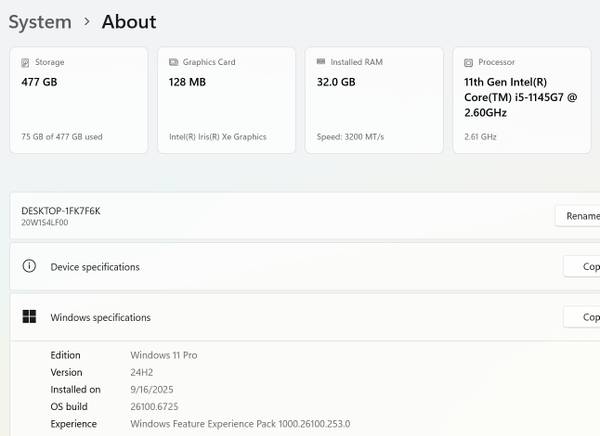The height and width of the screenshot is (436, 600).
Task: Click the info icon beside Device specifications
Action: (x=29, y=267)
